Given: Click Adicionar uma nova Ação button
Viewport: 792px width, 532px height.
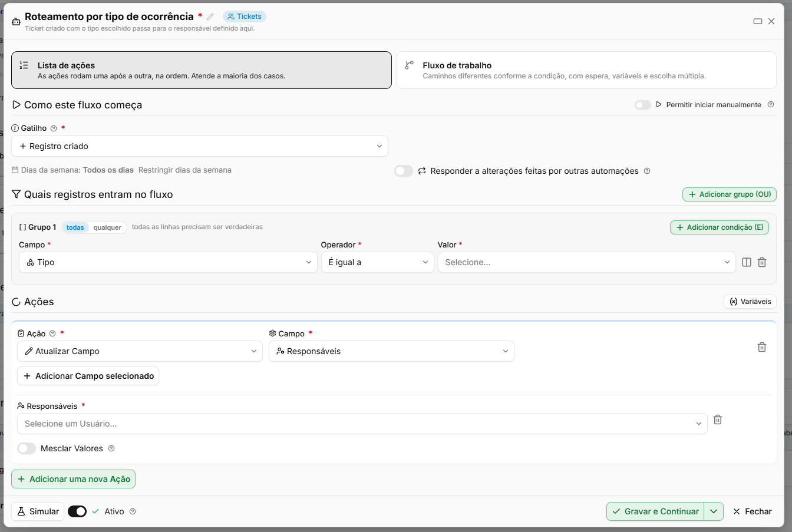Looking at the screenshot, I should click(74, 479).
